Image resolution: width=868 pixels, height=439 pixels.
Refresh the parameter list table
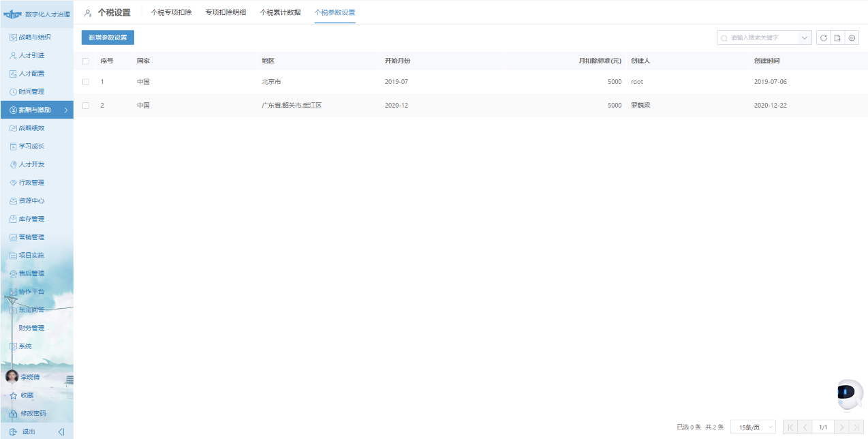click(x=823, y=37)
